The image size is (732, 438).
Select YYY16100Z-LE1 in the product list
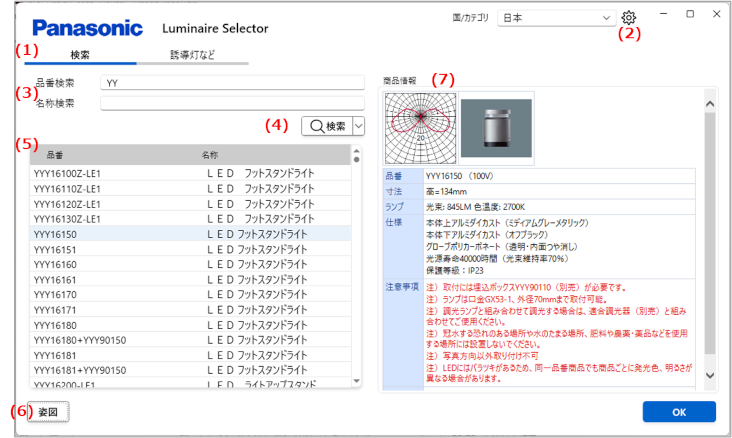coord(67,173)
